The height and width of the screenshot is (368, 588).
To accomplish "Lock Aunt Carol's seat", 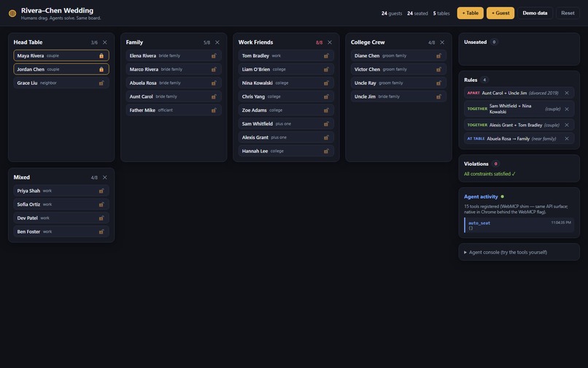I will point(214,96).
